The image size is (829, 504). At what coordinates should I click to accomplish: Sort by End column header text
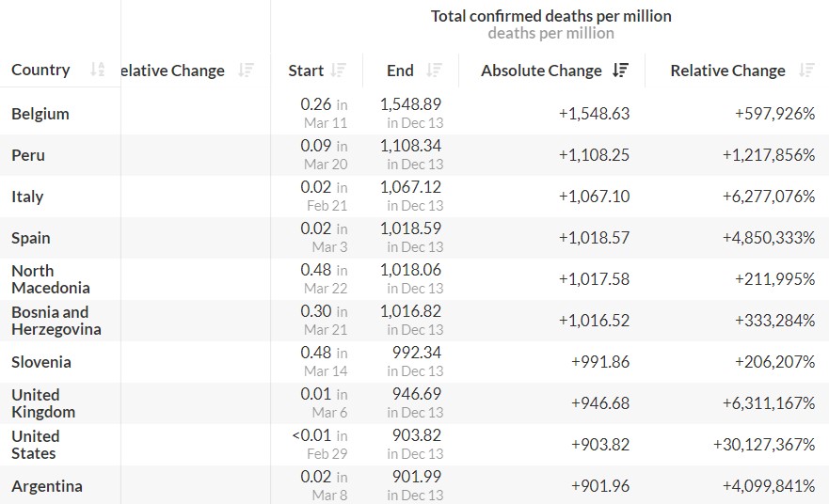click(400, 71)
